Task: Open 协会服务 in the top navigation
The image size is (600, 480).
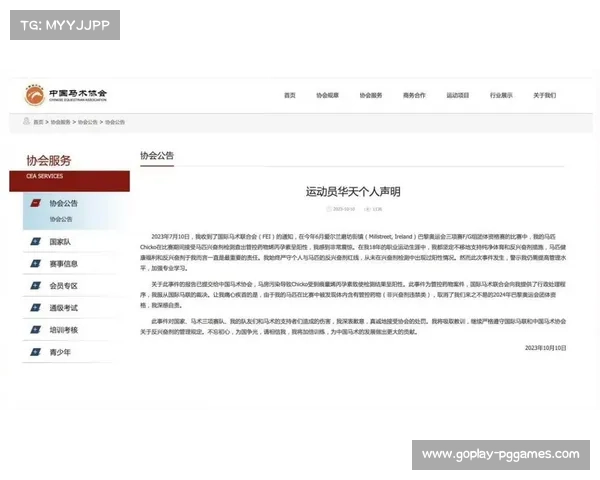Action: [x=371, y=95]
